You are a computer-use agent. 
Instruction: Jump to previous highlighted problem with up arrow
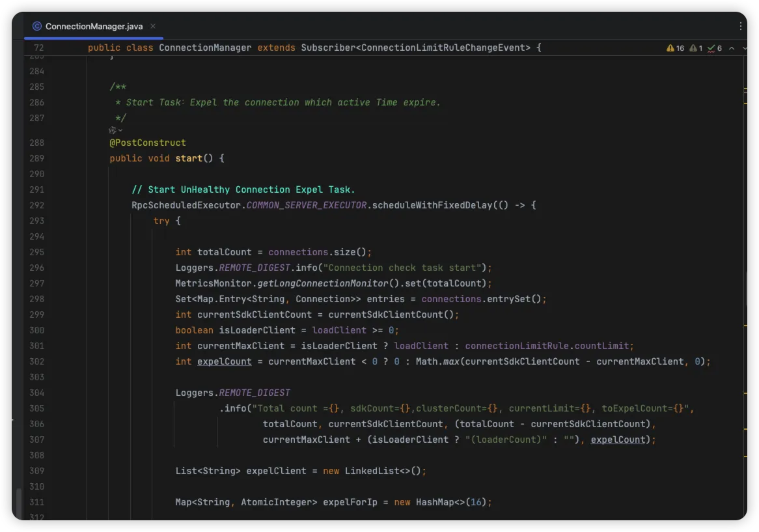coord(731,48)
